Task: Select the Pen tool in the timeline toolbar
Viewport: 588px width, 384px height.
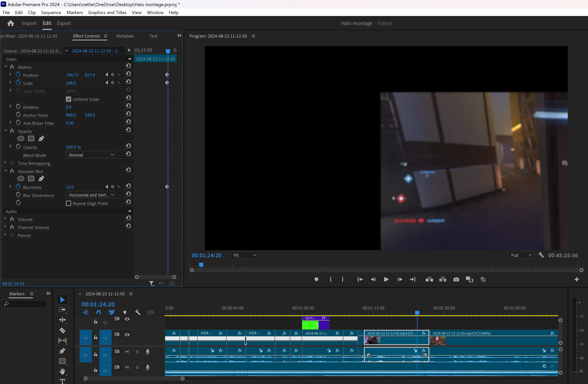Action: pos(62,351)
